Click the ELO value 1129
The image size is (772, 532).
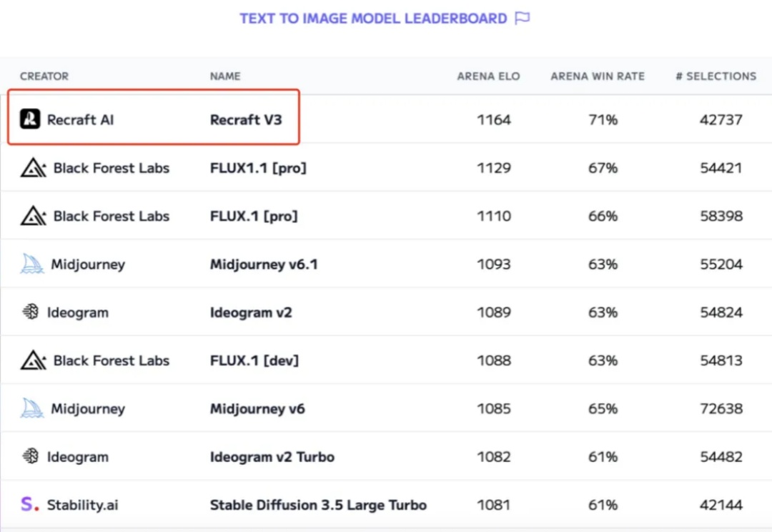(x=494, y=168)
